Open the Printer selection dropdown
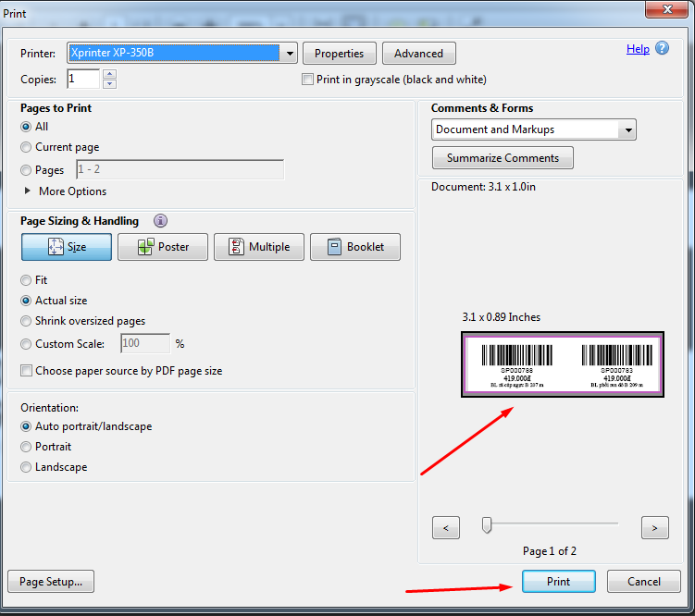Image resolution: width=695 pixels, height=616 pixels. [290, 54]
